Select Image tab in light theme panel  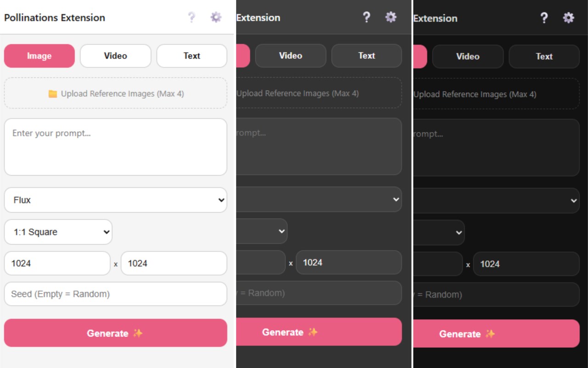40,56
